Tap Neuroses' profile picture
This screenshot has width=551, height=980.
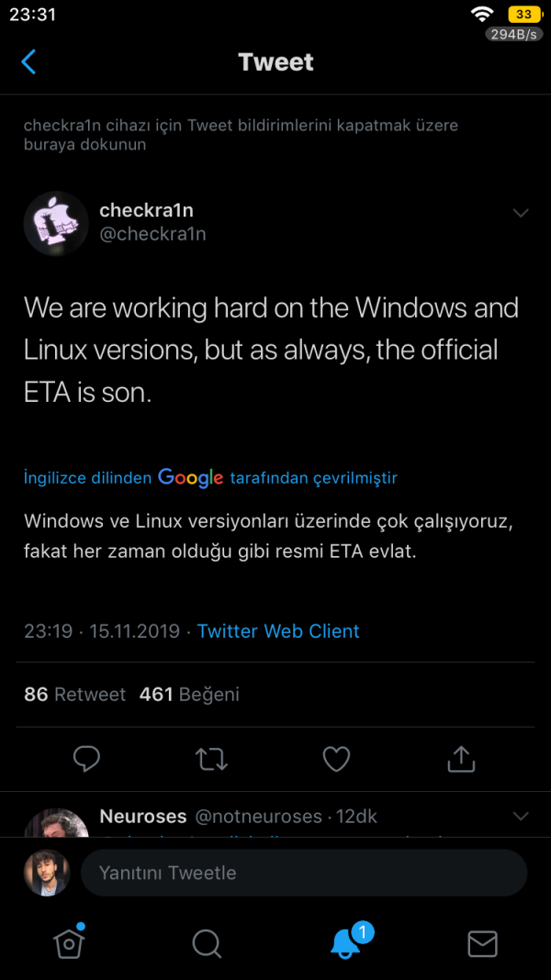pyautogui.click(x=55, y=821)
